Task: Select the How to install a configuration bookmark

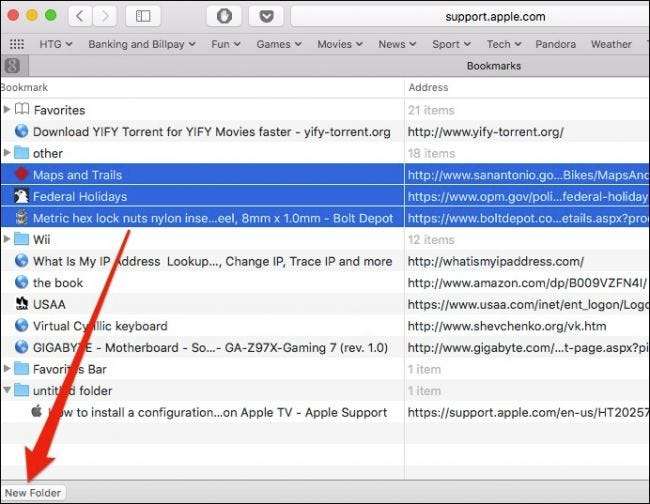Action: pos(218,412)
